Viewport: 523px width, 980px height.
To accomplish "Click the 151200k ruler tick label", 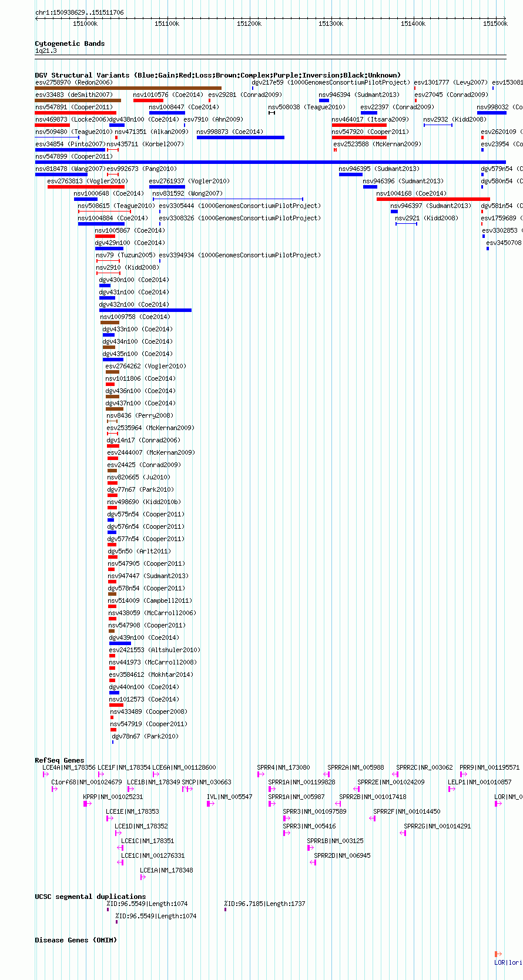I will [x=249, y=24].
